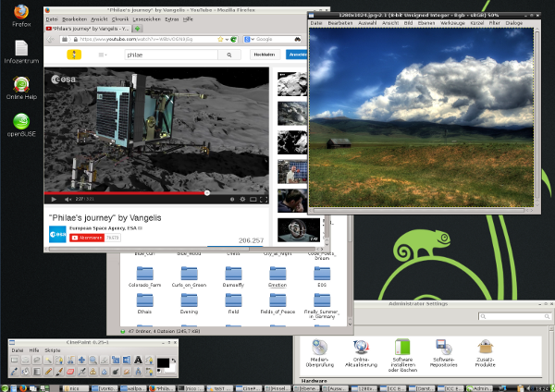The width and height of the screenshot is (555, 392).
Task: Select the blue water-drop blur tool in CinePaint
Action: click(x=105, y=372)
